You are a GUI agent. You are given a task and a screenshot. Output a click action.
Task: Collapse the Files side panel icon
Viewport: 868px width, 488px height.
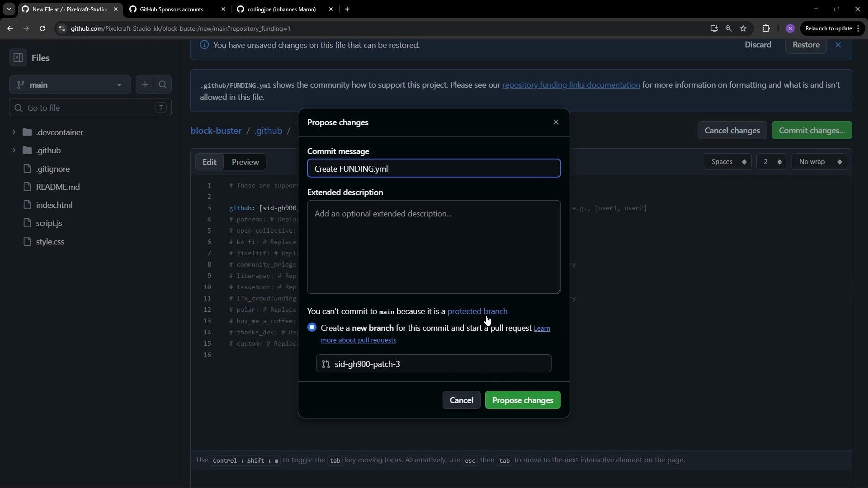click(x=18, y=58)
